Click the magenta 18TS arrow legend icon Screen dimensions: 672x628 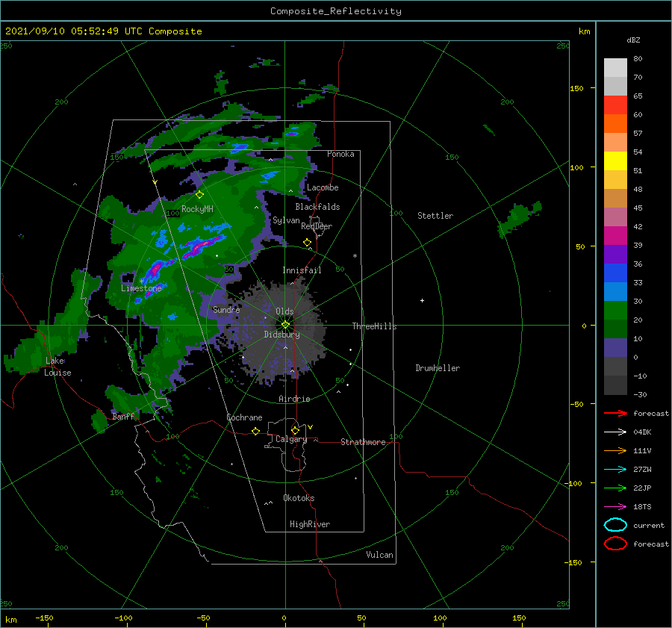pyautogui.click(x=615, y=507)
